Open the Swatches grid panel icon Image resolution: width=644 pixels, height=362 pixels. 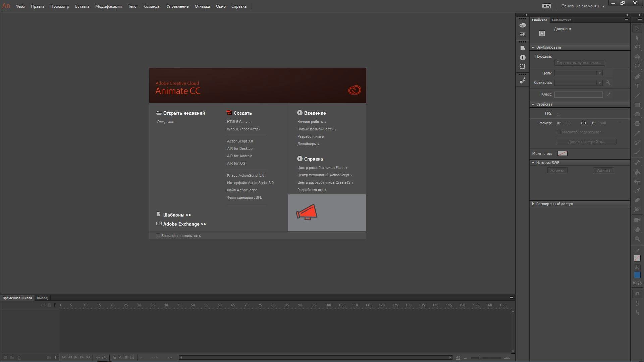(523, 35)
